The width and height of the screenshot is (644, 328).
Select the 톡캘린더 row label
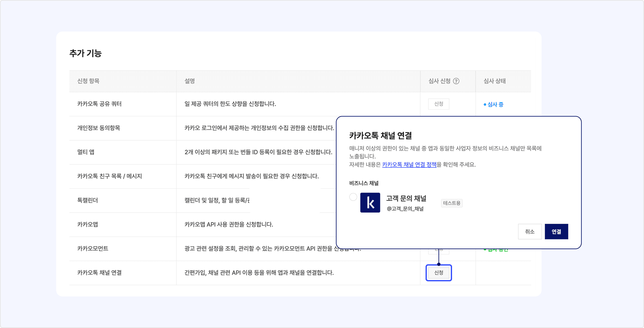click(87, 200)
